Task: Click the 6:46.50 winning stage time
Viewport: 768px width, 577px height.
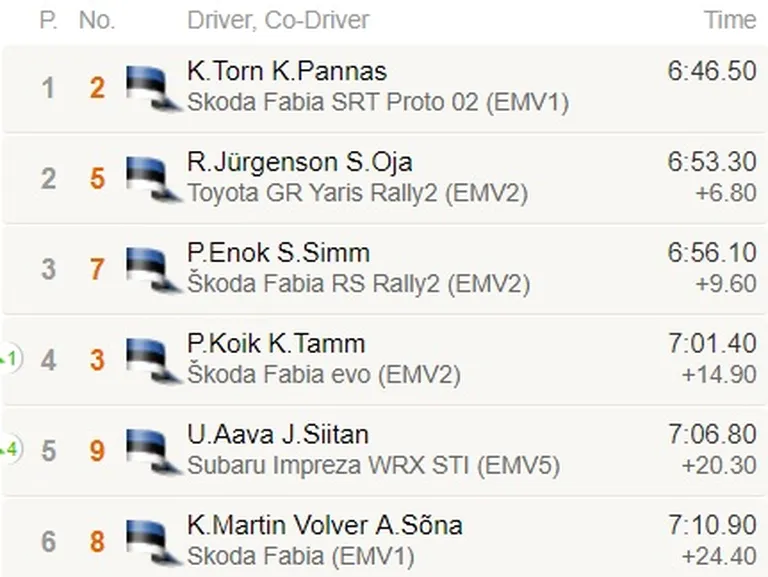Action: (712, 71)
